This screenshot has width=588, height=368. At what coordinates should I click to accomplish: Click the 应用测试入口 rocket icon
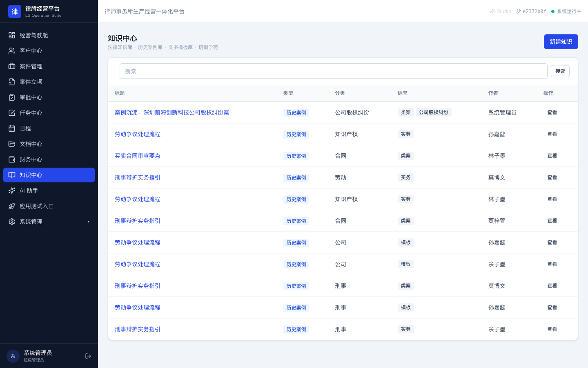[x=12, y=206]
